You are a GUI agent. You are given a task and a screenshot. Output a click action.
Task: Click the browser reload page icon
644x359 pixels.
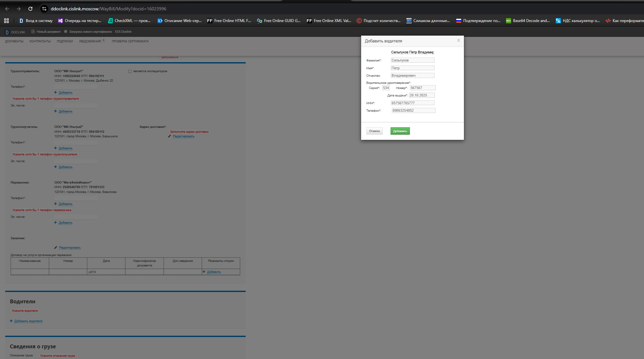point(30,9)
